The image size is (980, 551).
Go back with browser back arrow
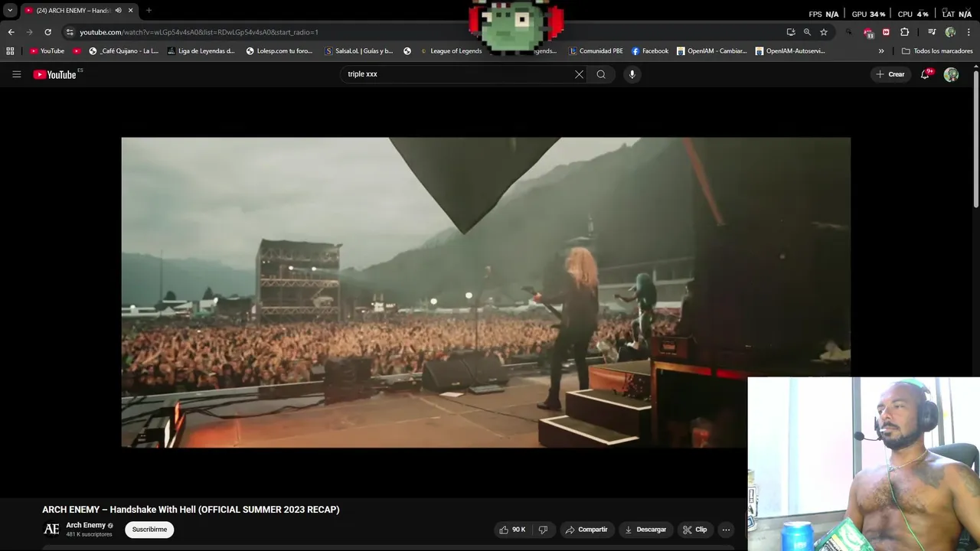click(11, 32)
